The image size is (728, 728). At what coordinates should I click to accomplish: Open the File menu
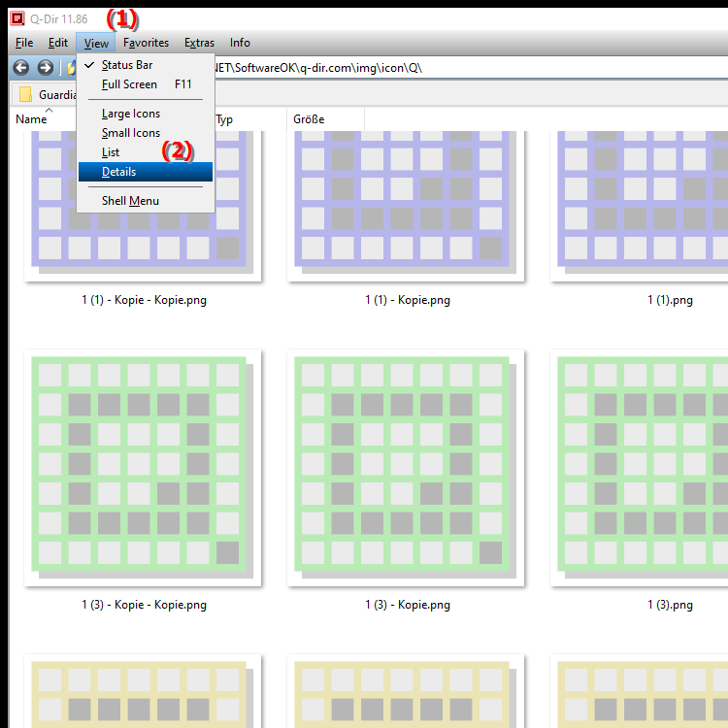(x=24, y=43)
